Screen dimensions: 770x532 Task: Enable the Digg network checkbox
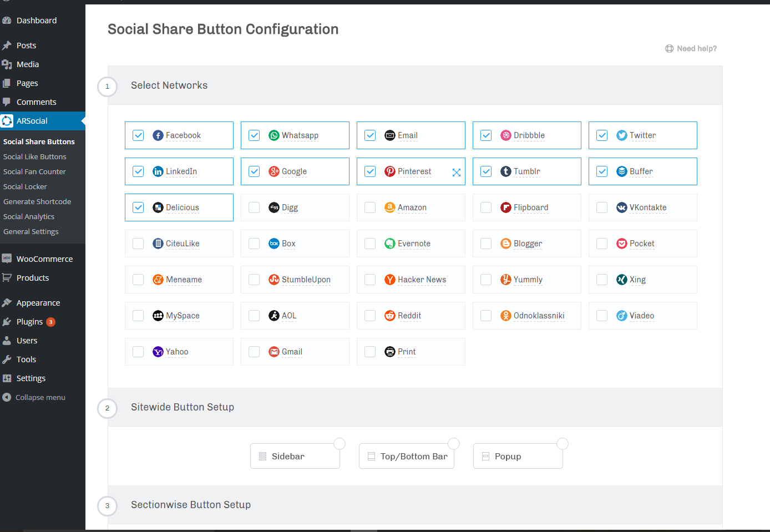pos(254,207)
